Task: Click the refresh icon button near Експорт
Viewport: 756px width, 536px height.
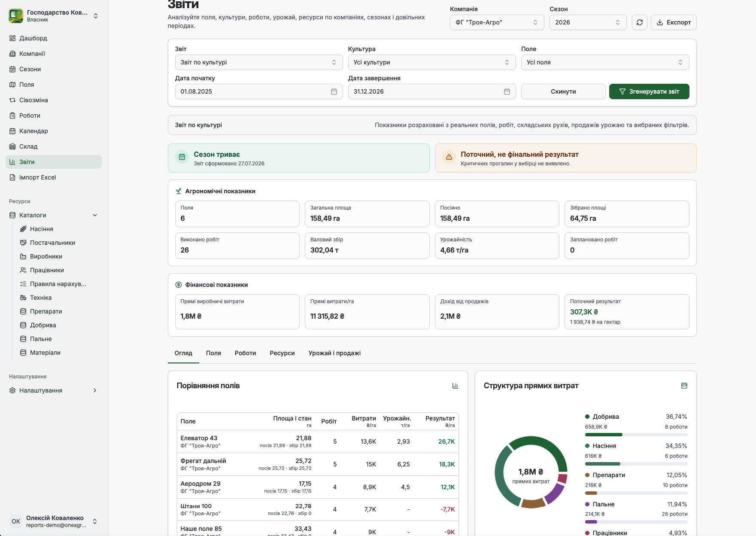Action: [x=640, y=22]
